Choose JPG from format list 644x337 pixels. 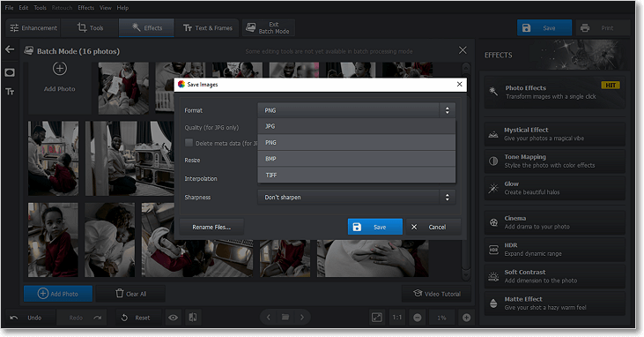pyautogui.click(x=357, y=126)
